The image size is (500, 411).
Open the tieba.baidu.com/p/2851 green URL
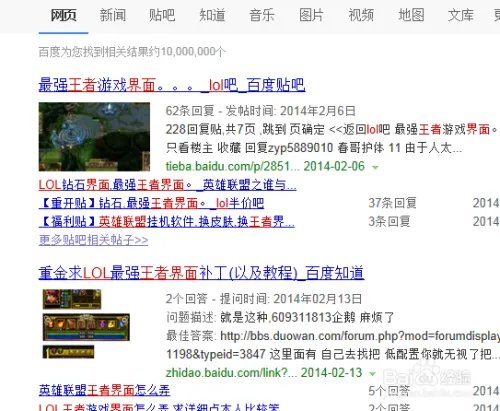coord(233,166)
